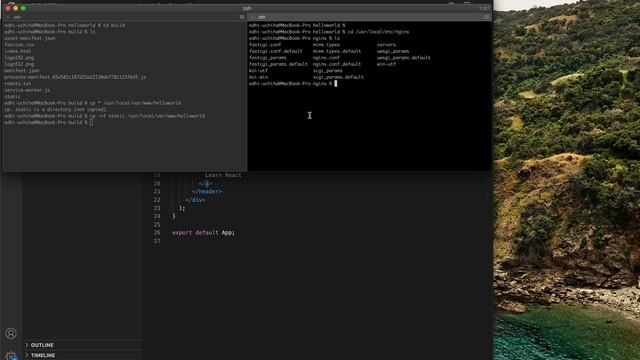640x360 pixels.
Task: Click the "cd /usr/local/etc/nginx" command line
Action: (378, 31)
